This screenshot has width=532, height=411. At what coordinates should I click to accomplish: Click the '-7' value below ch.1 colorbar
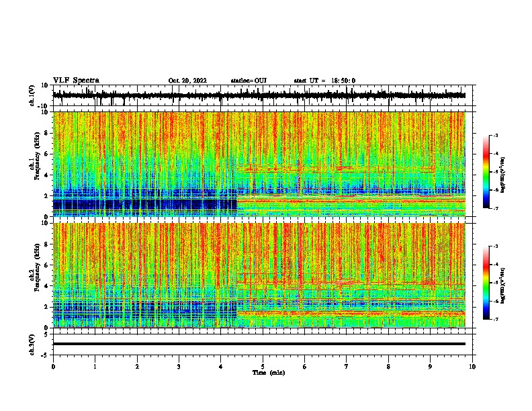point(496,208)
